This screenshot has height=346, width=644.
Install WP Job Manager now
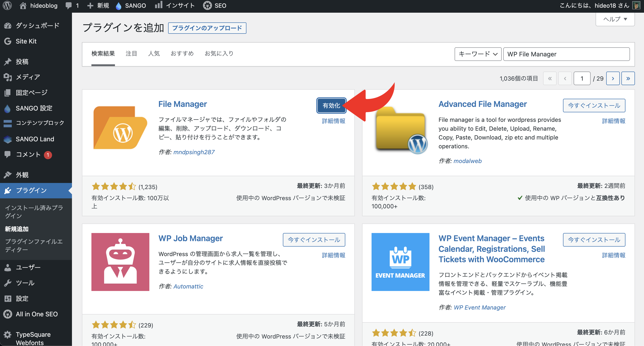point(314,240)
